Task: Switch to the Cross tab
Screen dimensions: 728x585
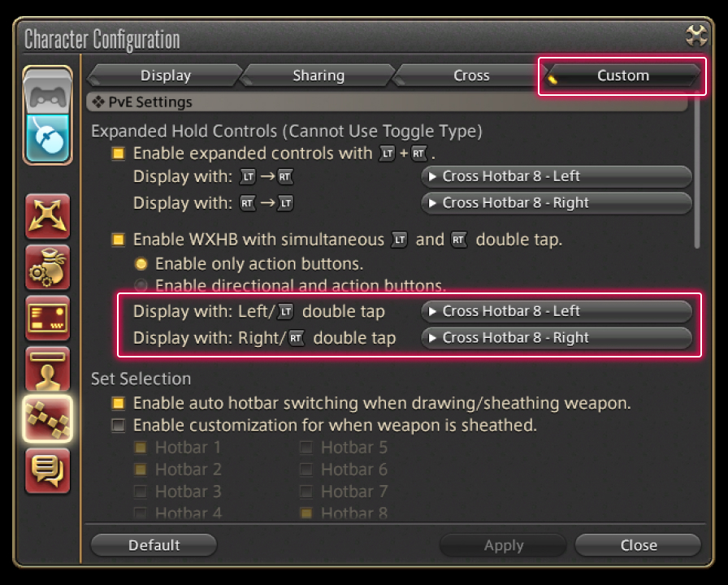Action: click(x=471, y=76)
